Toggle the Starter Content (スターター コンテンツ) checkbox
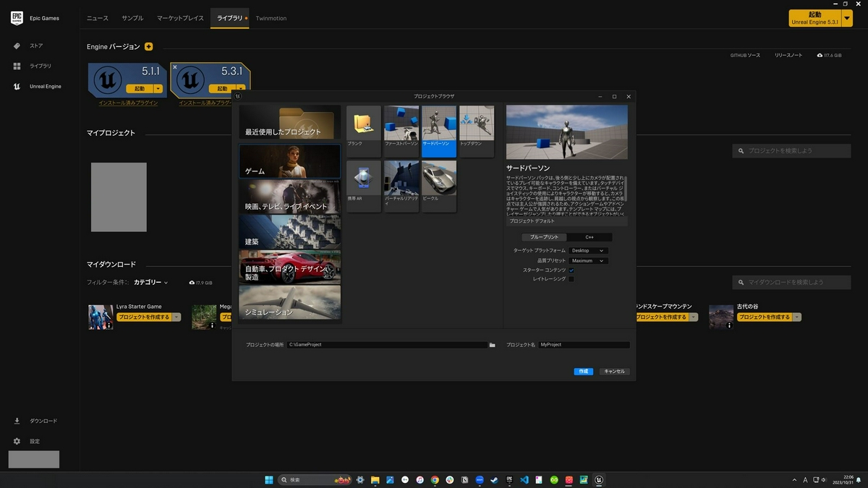868x488 pixels. [x=571, y=270]
